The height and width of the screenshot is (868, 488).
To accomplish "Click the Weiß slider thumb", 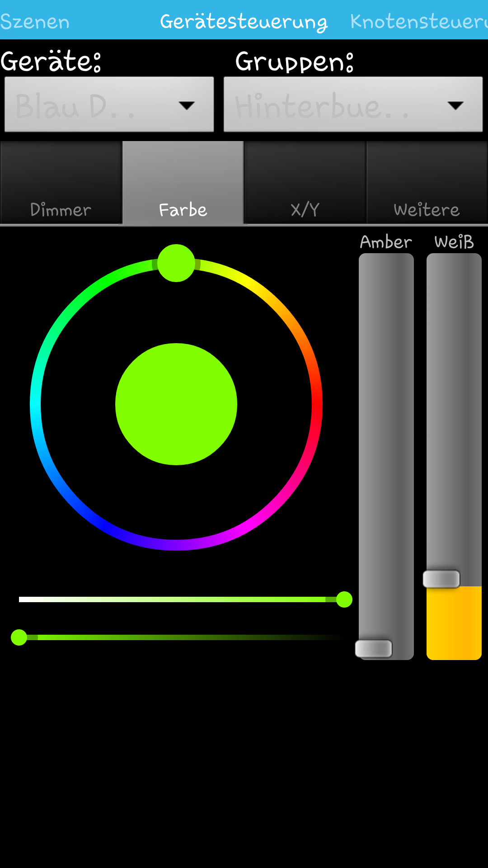I will [x=441, y=579].
